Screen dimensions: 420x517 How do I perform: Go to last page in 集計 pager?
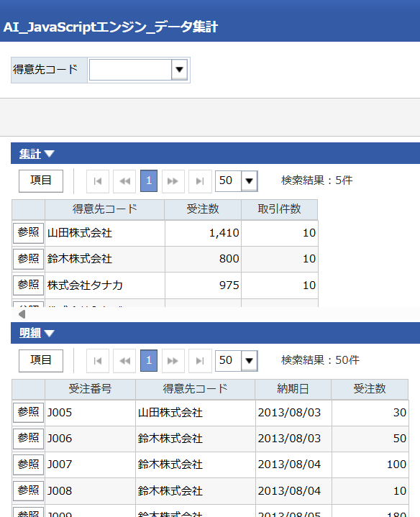point(200,181)
